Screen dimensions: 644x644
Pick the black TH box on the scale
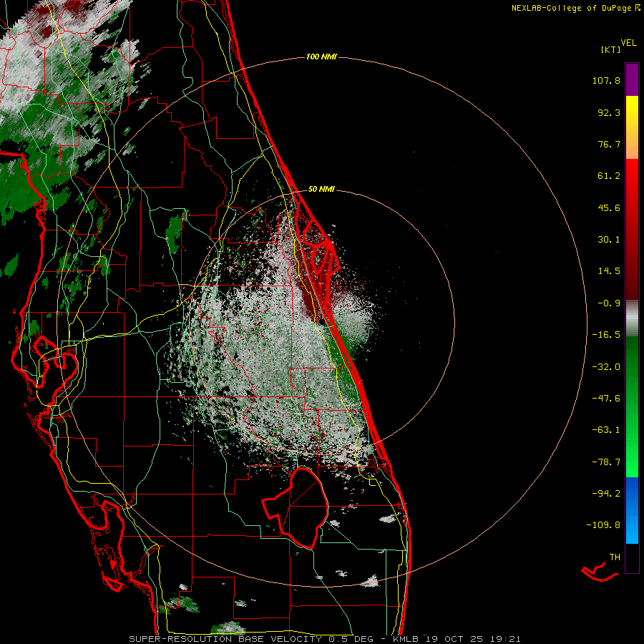click(x=632, y=558)
